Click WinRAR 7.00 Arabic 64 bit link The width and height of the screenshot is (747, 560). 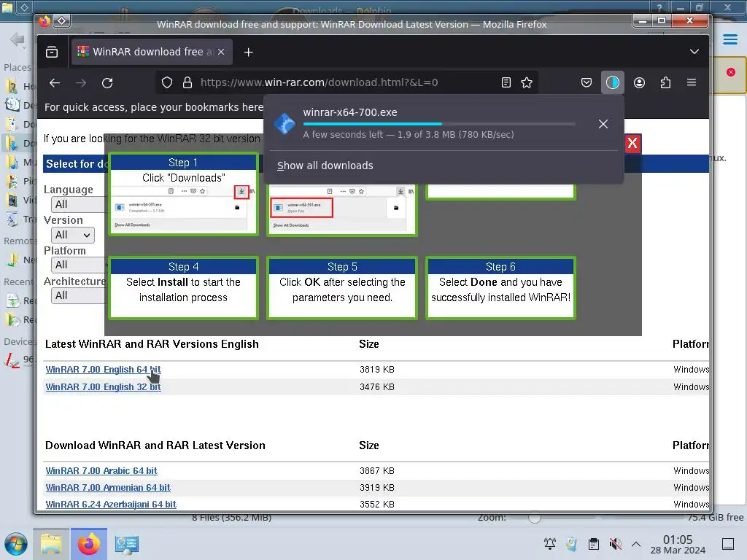click(x=101, y=471)
